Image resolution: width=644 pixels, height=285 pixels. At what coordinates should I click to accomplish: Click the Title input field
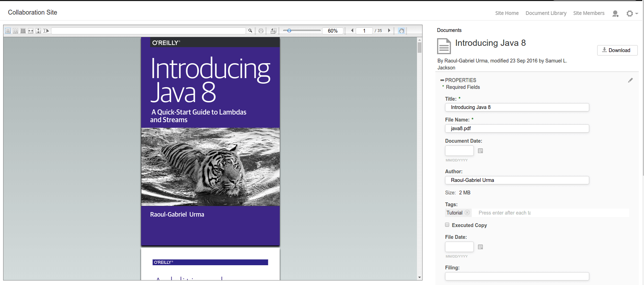(517, 107)
